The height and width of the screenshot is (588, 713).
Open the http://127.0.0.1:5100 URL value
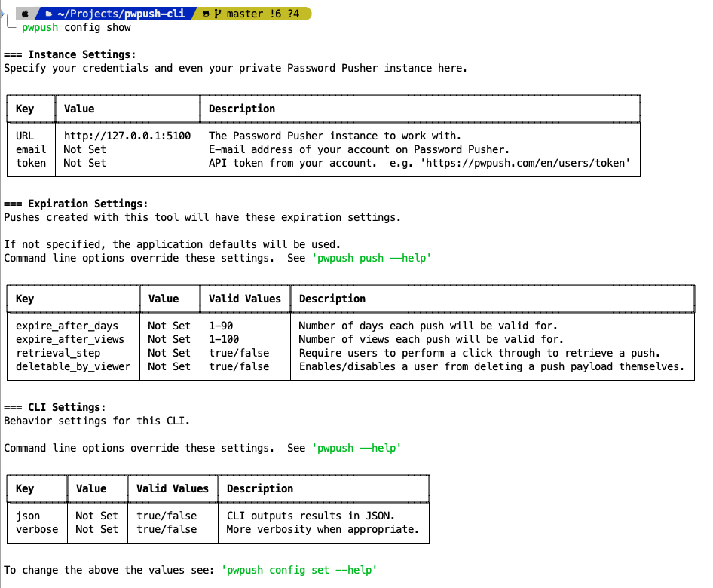coord(127,136)
